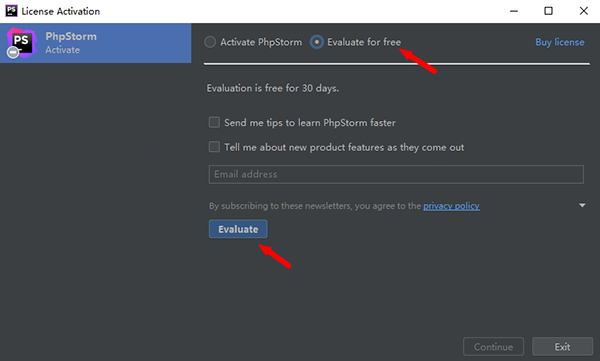Focus the Email address input field
Image resolution: width=600 pixels, height=361 pixels.
(396, 175)
